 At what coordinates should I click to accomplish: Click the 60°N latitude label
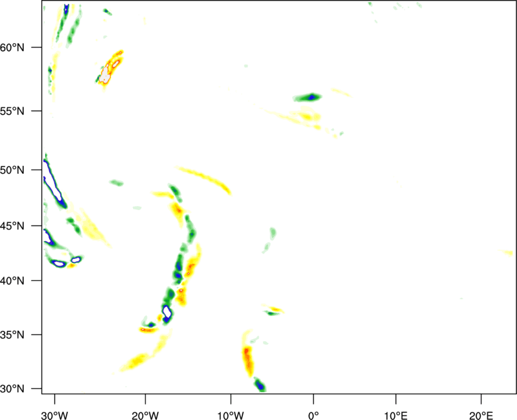tap(12, 47)
